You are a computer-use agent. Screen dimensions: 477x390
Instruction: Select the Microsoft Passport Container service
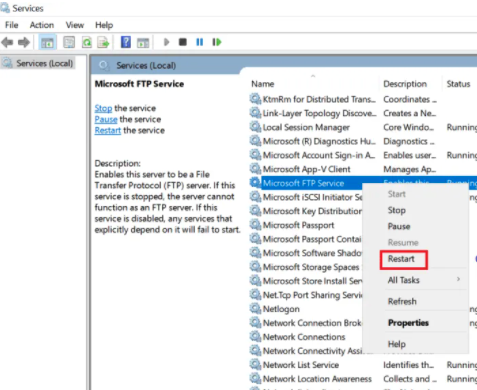pyautogui.click(x=312, y=239)
